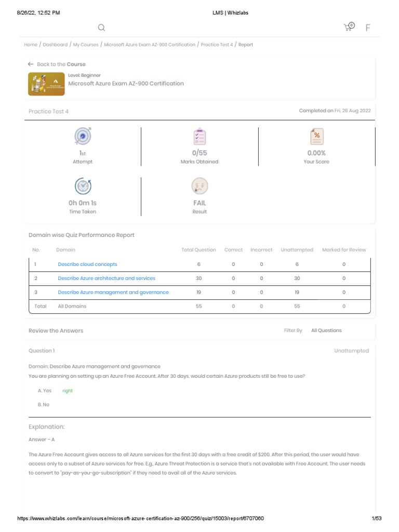This screenshot has width=399, height=532.
Task: Select answer option A. Yes
Action: (45, 390)
